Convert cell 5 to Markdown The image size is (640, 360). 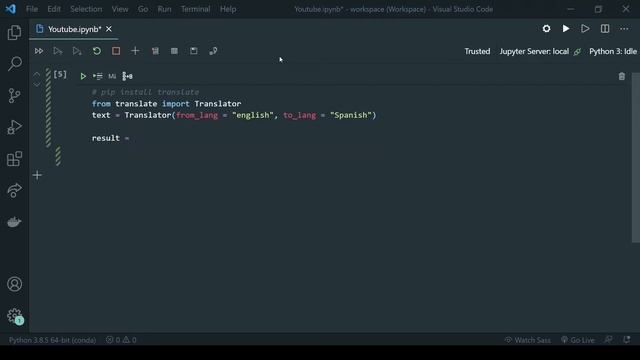pyautogui.click(x=112, y=76)
